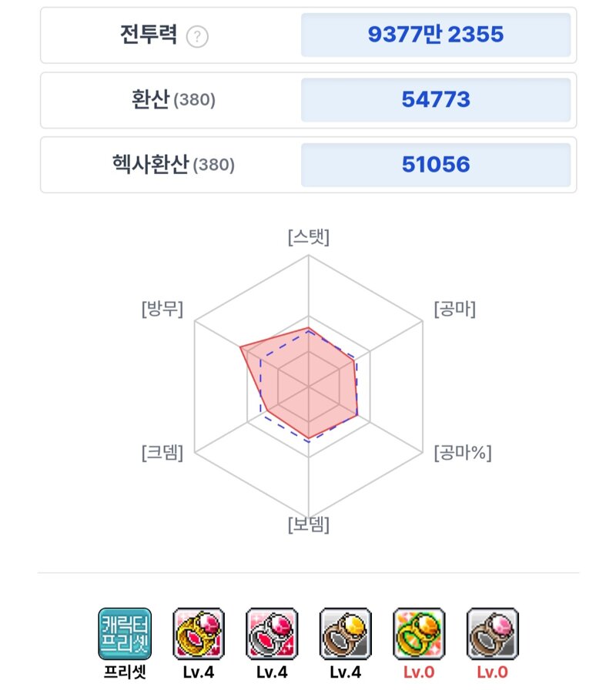Select the green ring Lv.0 icon
This screenshot has width=616, height=690.
(x=419, y=634)
